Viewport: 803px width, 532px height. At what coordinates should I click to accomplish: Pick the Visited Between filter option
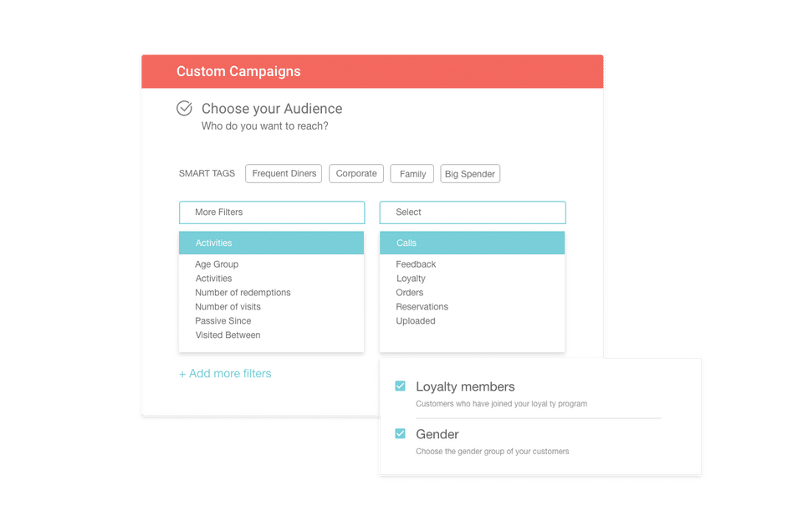[228, 335]
